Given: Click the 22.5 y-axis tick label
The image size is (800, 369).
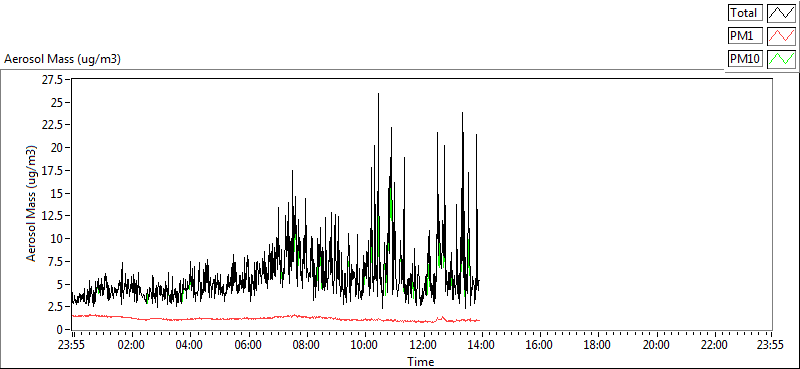Looking at the screenshot, I should coord(53,125).
